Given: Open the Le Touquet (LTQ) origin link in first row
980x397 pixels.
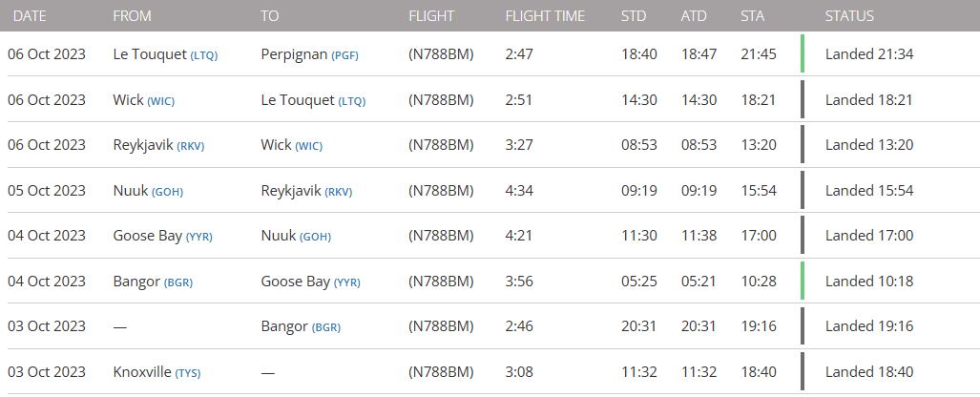Looking at the screenshot, I should [165, 54].
